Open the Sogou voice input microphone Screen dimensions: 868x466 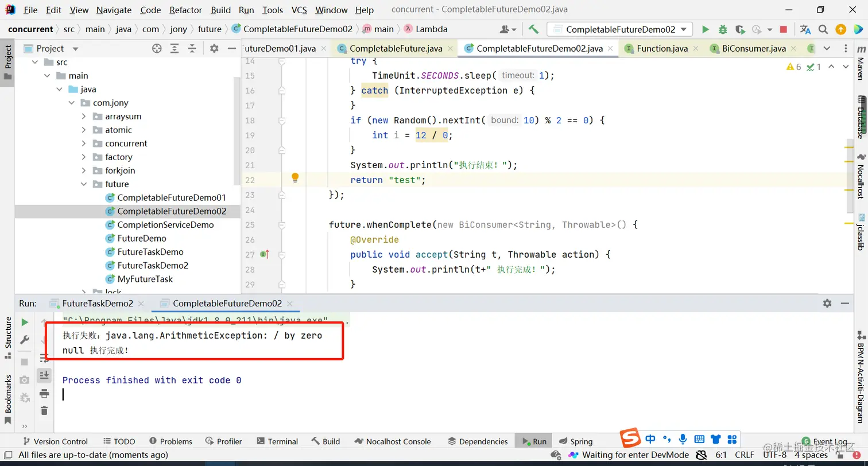683,439
